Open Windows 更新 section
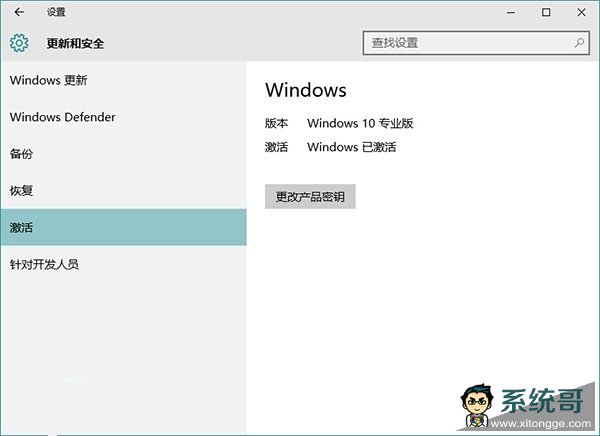This screenshot has height=436, width=600. coord(124,80)
